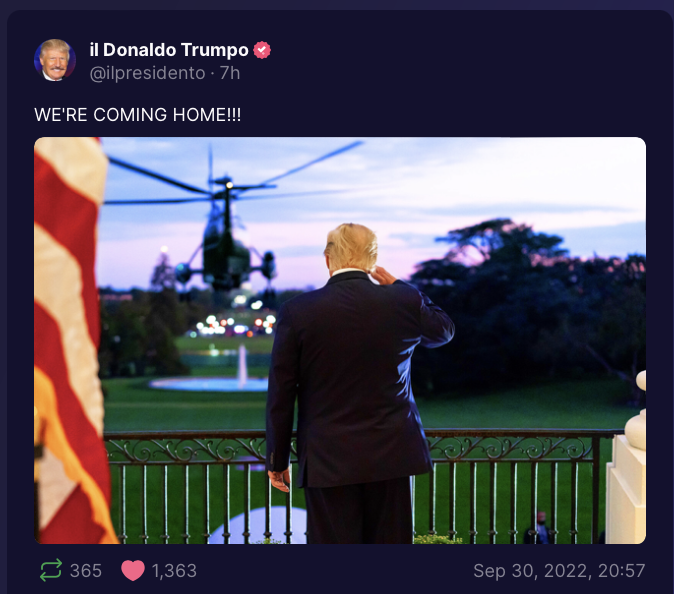The height and width of the screenshot is (594, 674).
Task: Select the display name il Donaldo Trumpo
Action: pyautogui.click(x=169, y=50)
